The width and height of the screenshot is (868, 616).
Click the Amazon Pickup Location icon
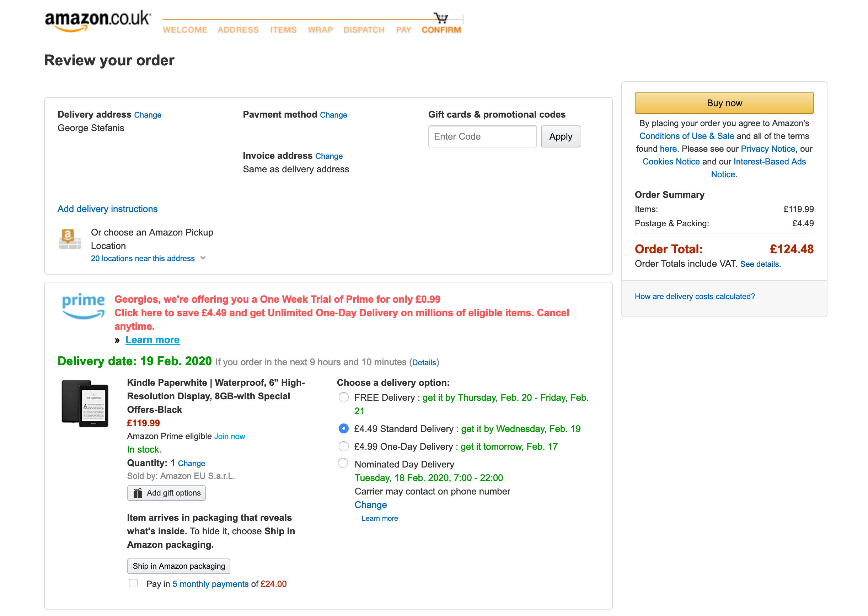[x=70, y=239]
